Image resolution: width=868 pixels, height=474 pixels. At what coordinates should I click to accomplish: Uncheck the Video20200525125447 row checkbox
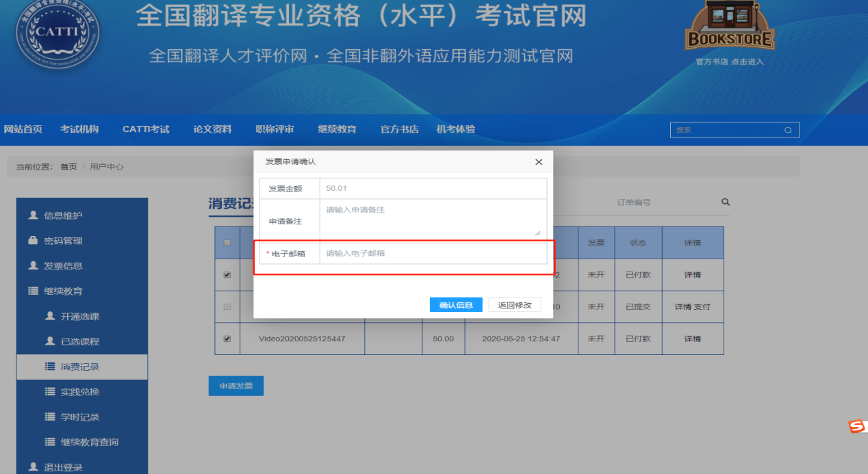227,339
